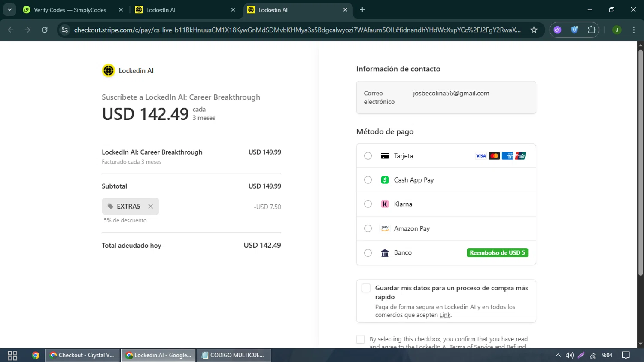Click the Amazon Pay logo icon
Viewport: 644px width, 362px height.
[x=385, y=228]
